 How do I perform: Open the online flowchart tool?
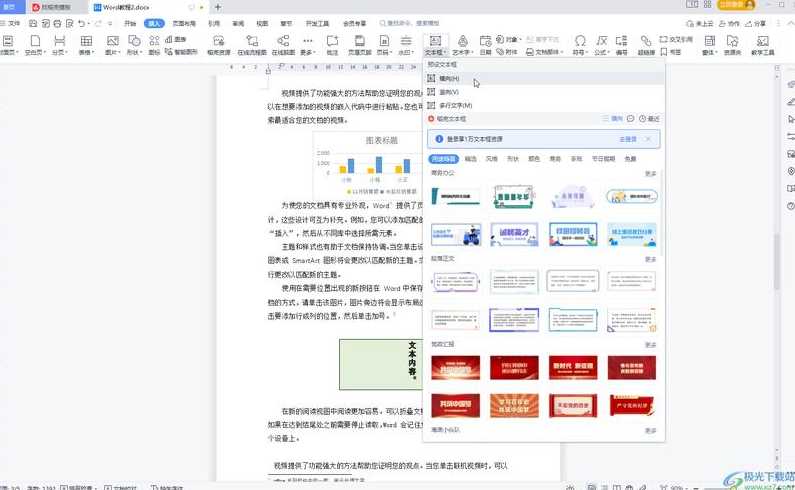[x=252, y=45]
